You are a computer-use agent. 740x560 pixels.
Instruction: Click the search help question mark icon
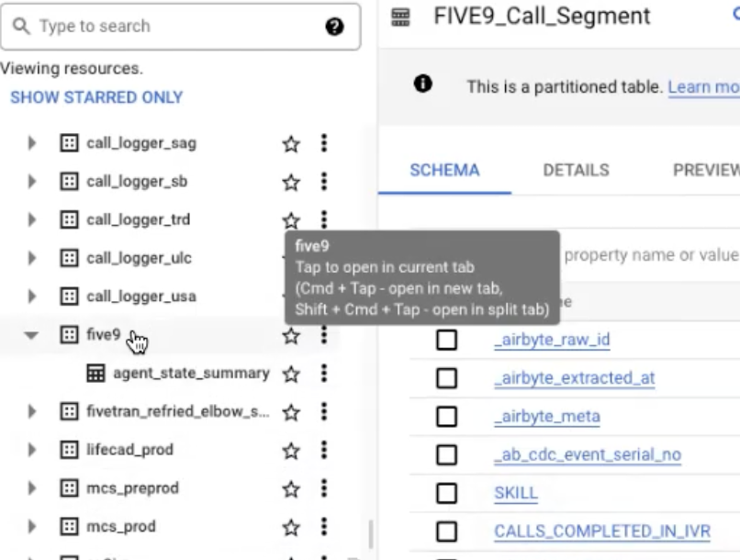click(x=334, y=27)
